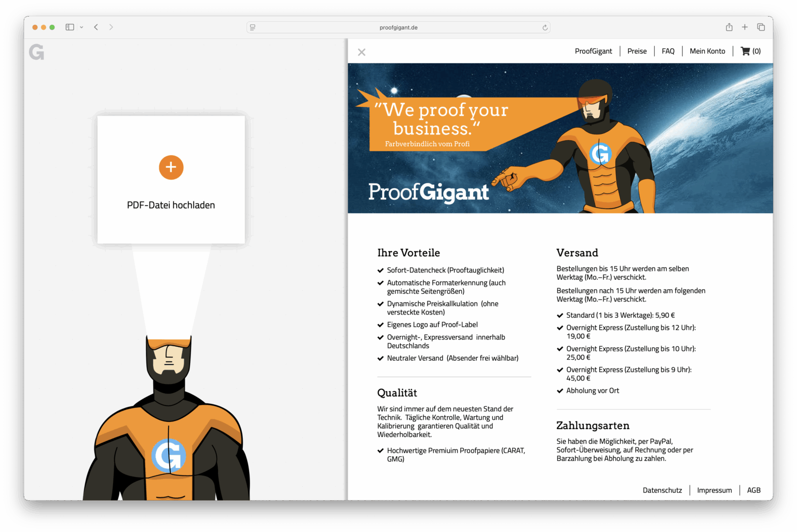
Task: Click the PDF-Datei hochladen upload box
Action: 171,180
